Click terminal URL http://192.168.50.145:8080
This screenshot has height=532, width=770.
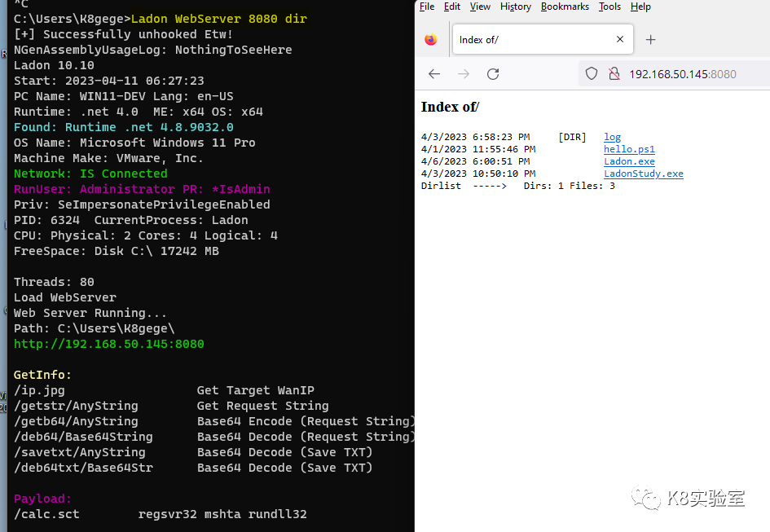(x=109, y=344)
